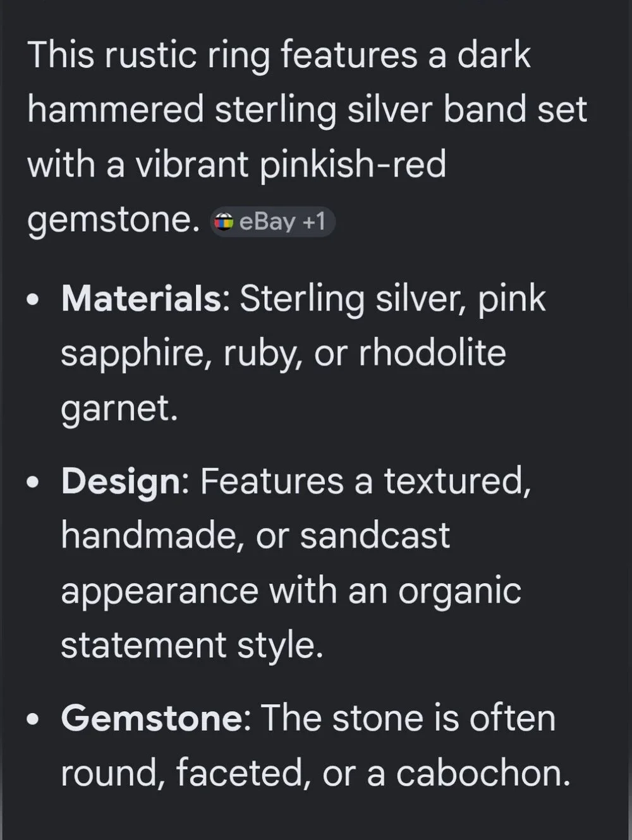Click the word garnet in Materials bullet
This screenshot has width=632, height=840.
(x=119, y=409)
